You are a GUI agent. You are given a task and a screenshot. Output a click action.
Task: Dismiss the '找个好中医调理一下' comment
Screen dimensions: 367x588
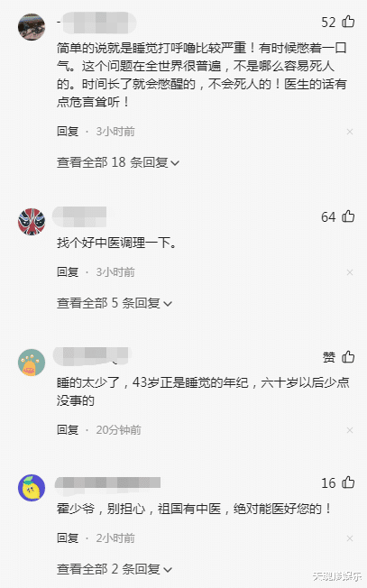click(x=350, y=272)
